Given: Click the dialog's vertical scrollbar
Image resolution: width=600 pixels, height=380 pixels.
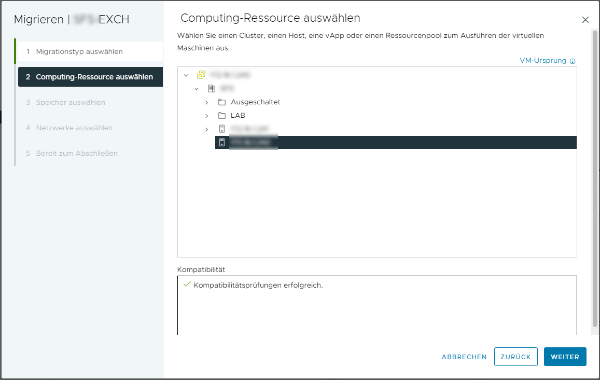Looking at the screenshot, I should (595, 178).
